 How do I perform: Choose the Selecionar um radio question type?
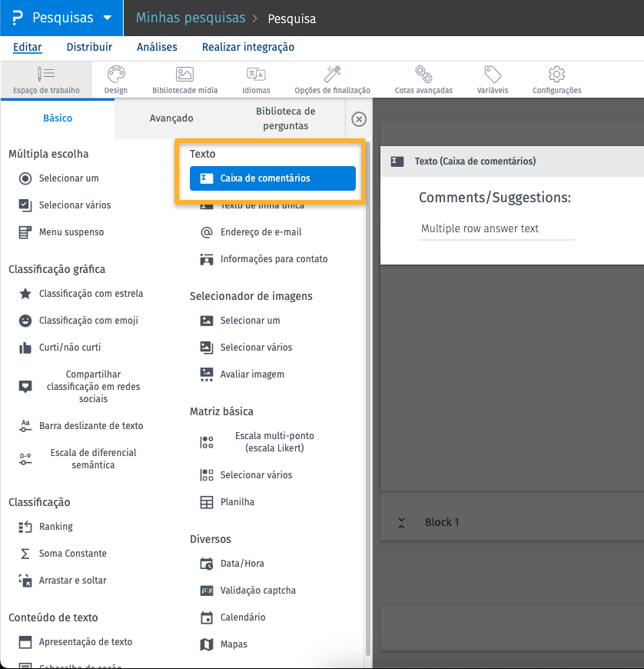68,178
